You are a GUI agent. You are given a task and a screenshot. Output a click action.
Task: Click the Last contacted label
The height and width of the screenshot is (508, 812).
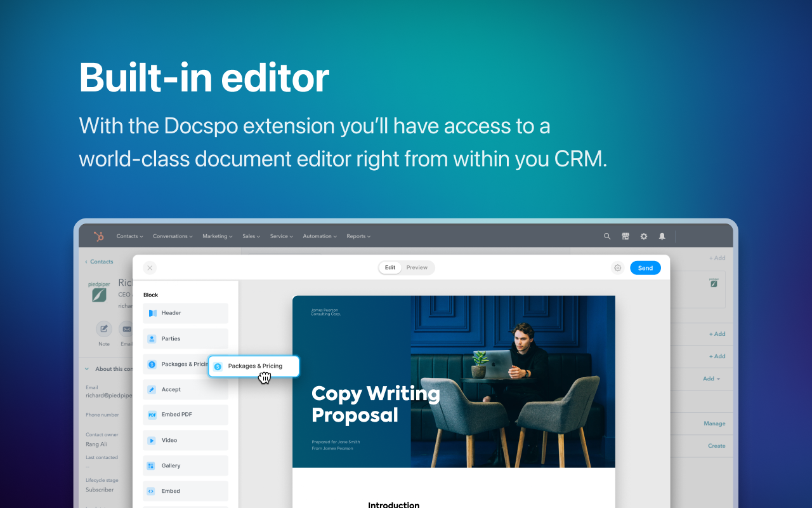point(101,457)
